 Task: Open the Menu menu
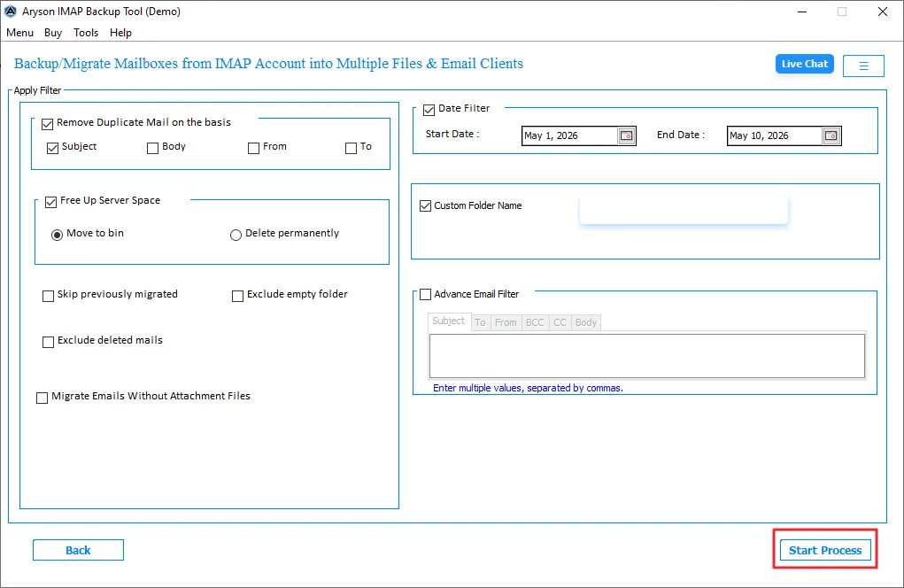click(x=19, y=33)
